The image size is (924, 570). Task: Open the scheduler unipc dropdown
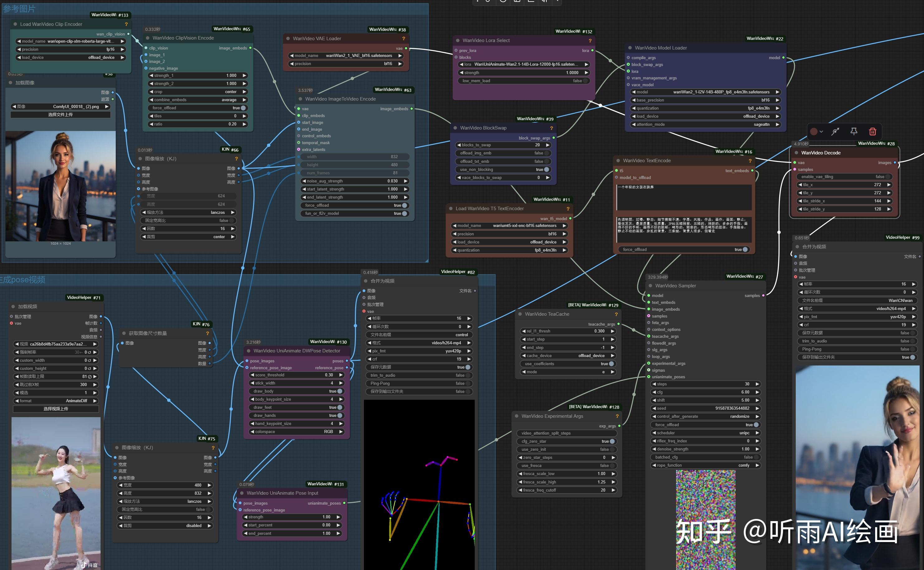pyautogui.click(x=705, y=433)
